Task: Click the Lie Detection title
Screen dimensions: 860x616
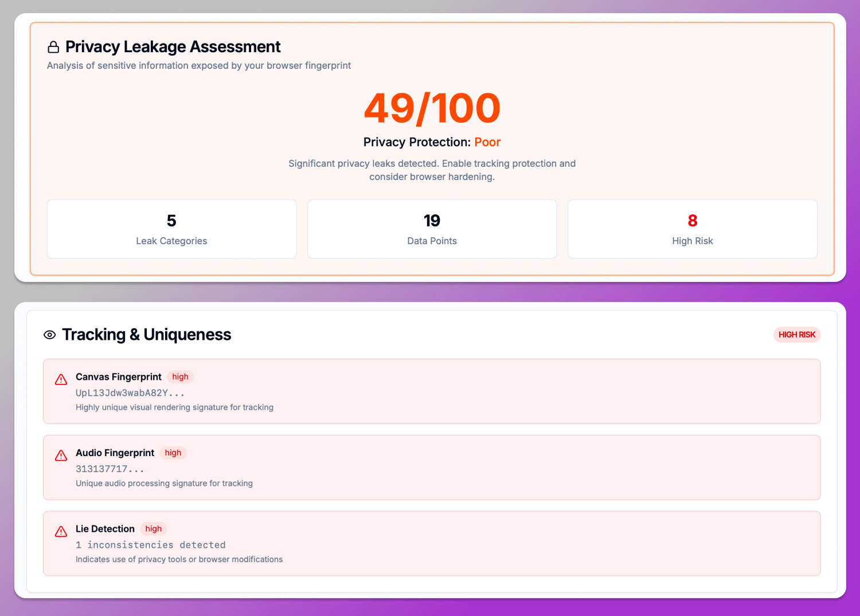Action: (105, 529)
